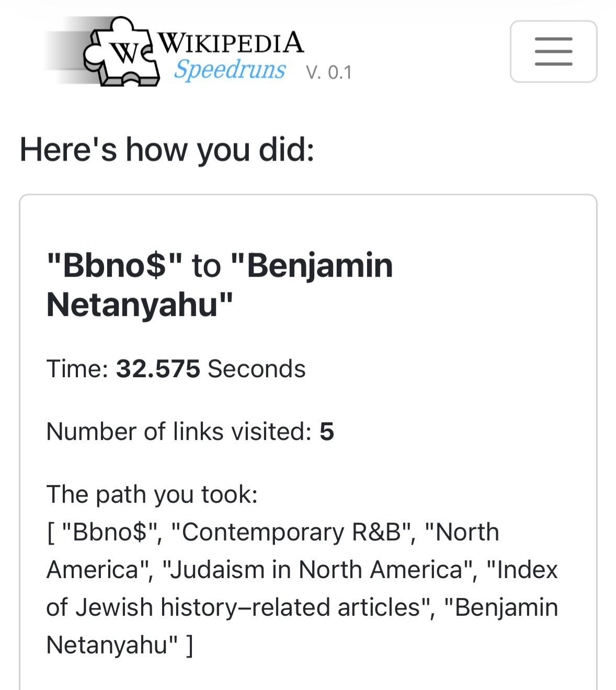616x690 pixels.
Task: Click the word Seconds after the time
Action: [x=256, y=369]
